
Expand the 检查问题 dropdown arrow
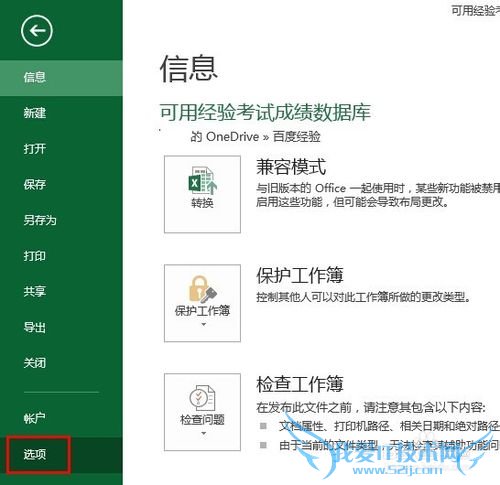click(204, 433)
